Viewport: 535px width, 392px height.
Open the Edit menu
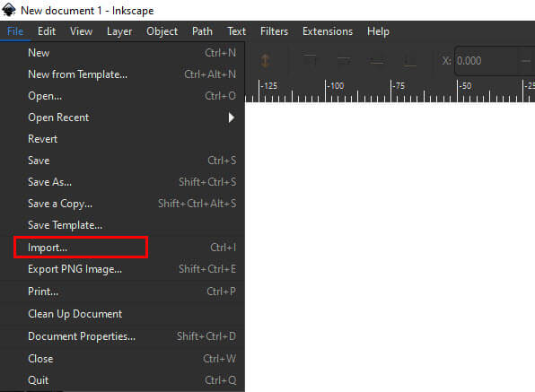pos(47,31)
